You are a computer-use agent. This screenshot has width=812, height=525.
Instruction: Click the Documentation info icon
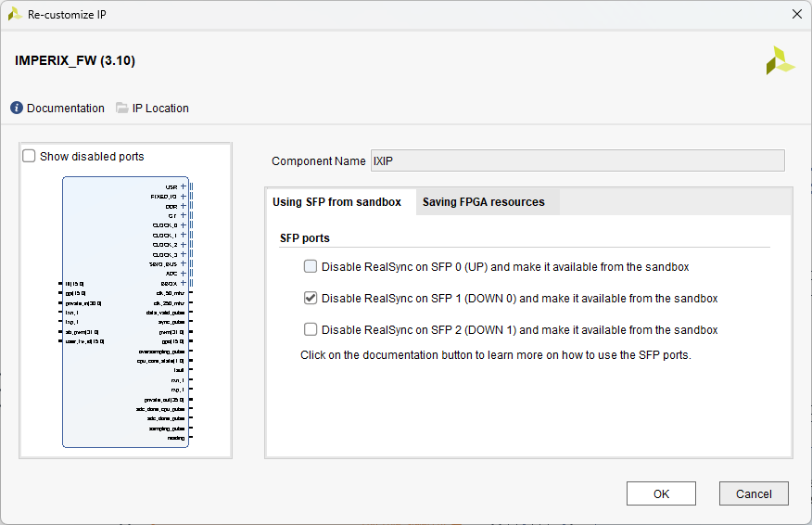17,109
